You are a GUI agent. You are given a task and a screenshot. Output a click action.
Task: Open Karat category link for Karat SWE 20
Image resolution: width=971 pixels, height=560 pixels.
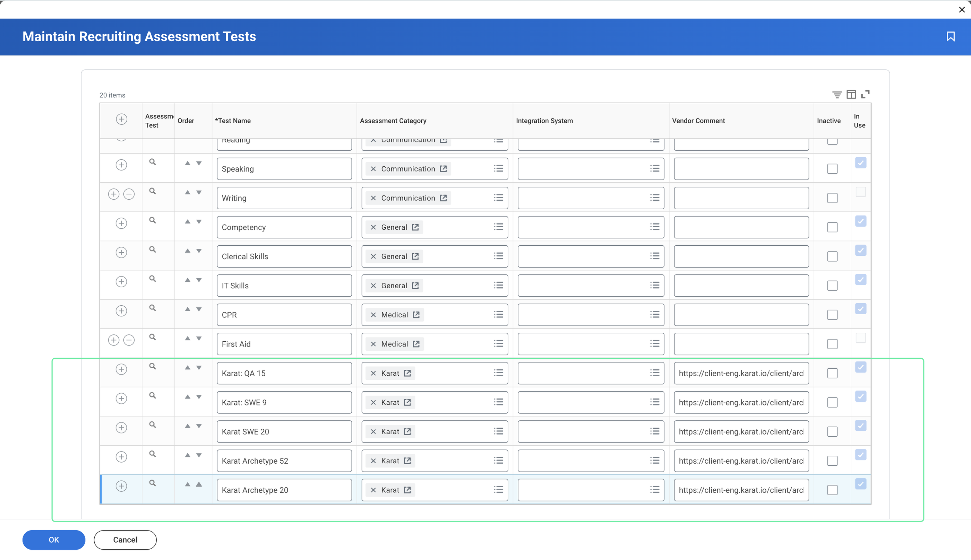[407, 431]
